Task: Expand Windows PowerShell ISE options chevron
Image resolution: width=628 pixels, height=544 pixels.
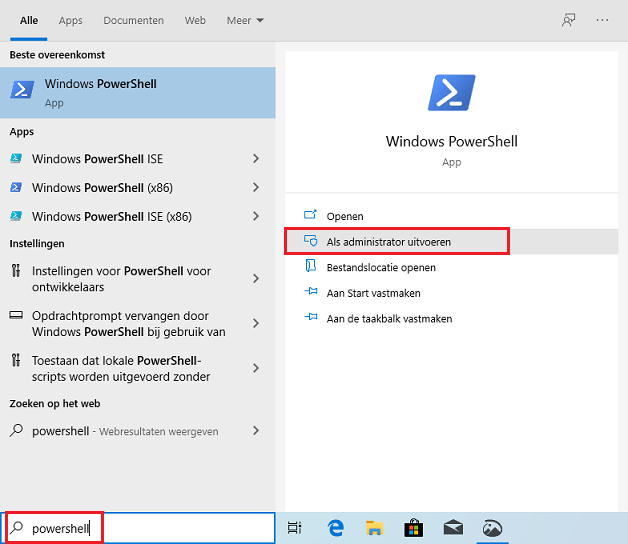Action: (x=256, y=159)
